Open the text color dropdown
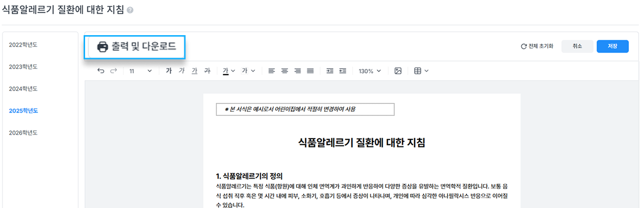The image size is (644, 208). coord(229,71)
